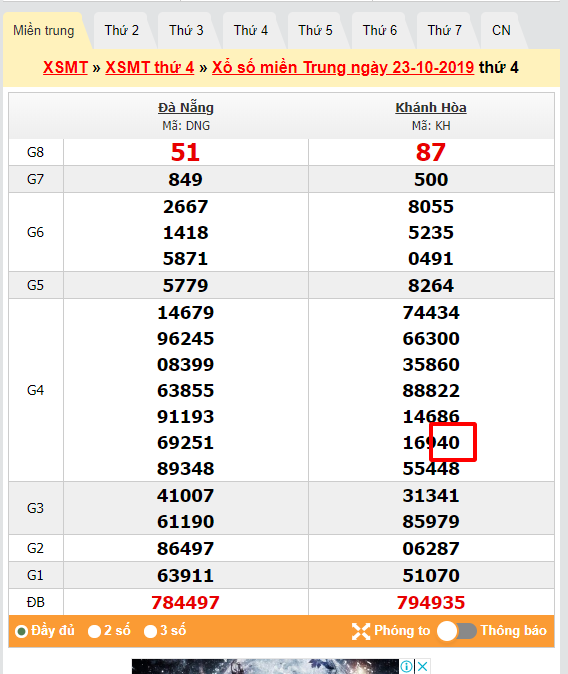Switch to CN tab
Screen dimensions: 568x674
[501, 31]
